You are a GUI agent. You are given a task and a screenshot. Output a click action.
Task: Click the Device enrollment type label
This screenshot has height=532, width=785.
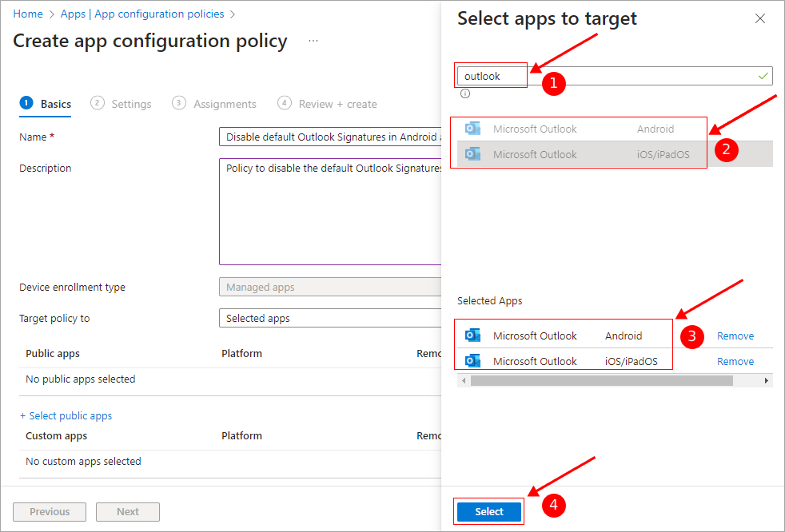click(x=72, y=287)
